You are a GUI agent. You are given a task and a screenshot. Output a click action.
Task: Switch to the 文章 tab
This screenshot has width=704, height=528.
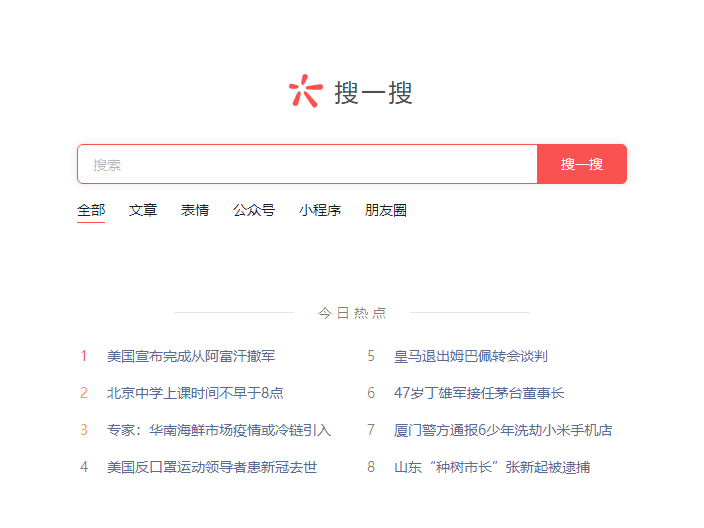(143, 210)
